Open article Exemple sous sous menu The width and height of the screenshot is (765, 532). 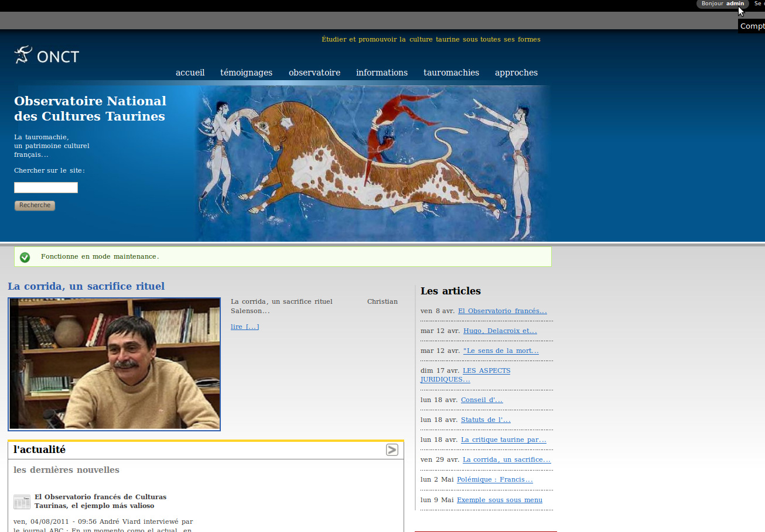click(x=499, y=500)
